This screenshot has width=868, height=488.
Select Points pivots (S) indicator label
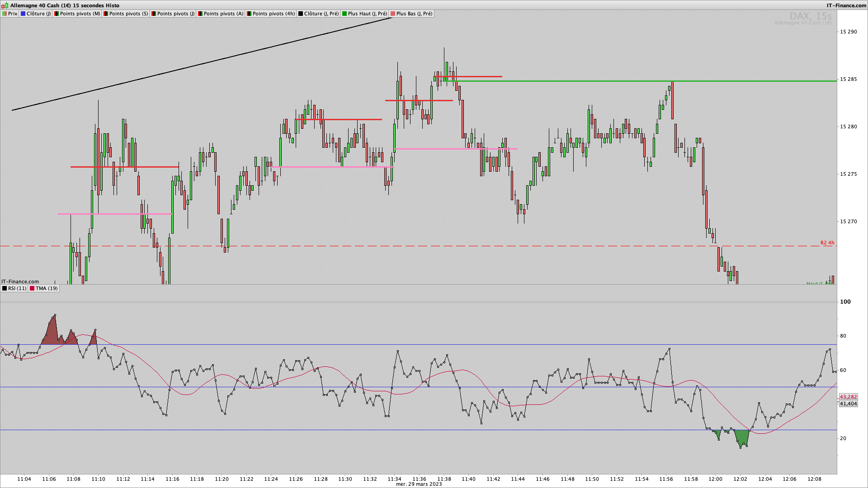pos(128,14)
